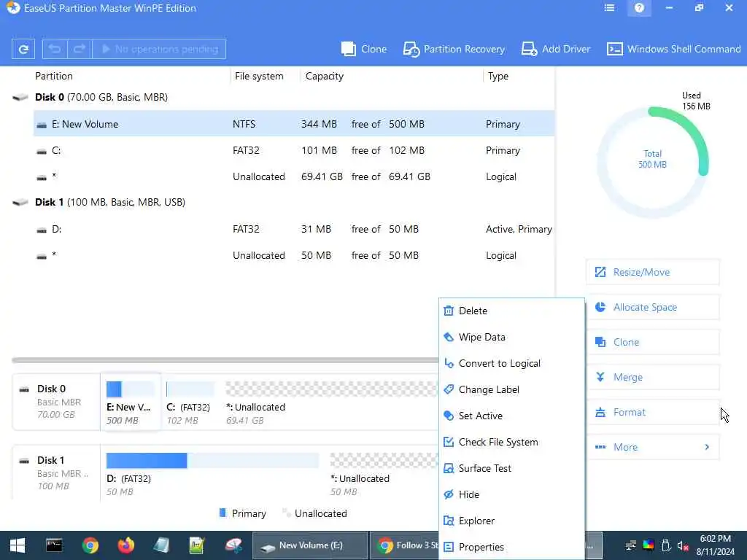Click the Clone button in side panel
Screen dimensions: 747x560
653,342
